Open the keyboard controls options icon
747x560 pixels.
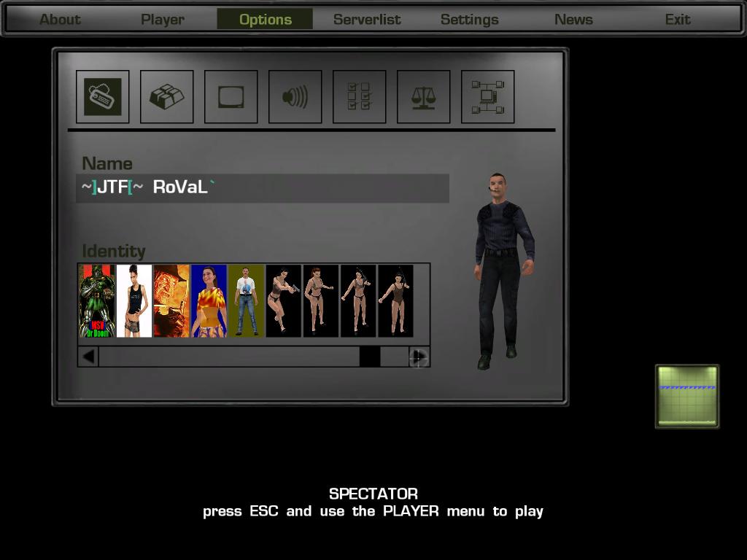(167, 97)
